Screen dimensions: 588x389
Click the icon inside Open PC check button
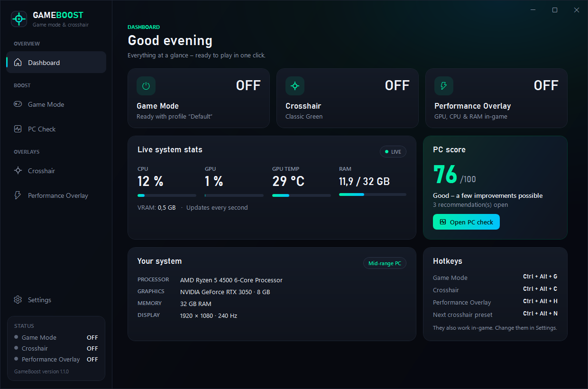(x=443, y=222)
